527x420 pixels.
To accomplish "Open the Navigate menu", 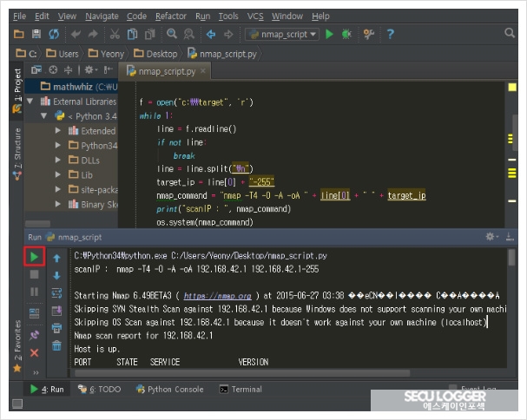I will [x=102, y=16].
